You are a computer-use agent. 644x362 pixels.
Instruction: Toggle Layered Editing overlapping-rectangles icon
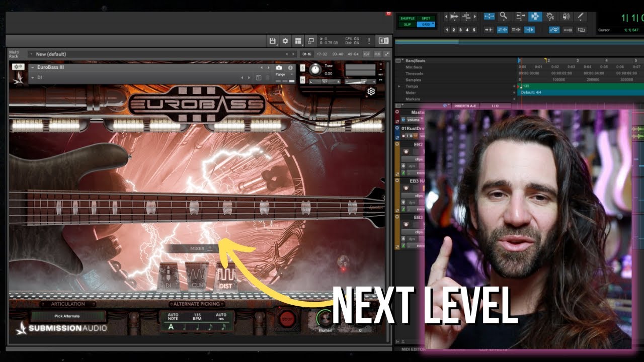pos(581,30)
